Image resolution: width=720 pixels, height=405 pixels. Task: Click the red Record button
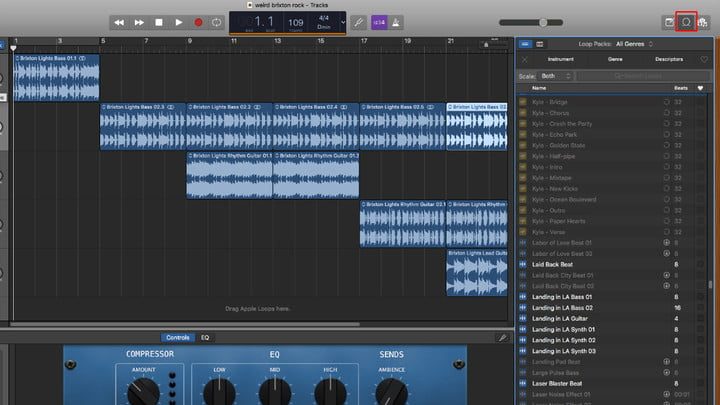coord(198,21)
